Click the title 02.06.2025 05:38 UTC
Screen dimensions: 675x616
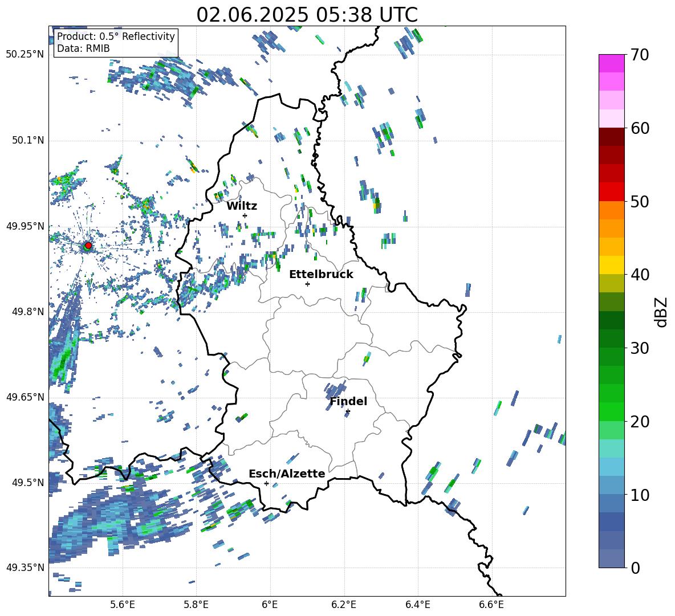307,15
